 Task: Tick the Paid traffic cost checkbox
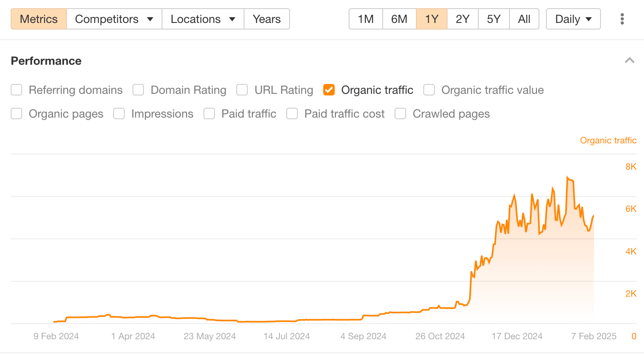point(292,113)
